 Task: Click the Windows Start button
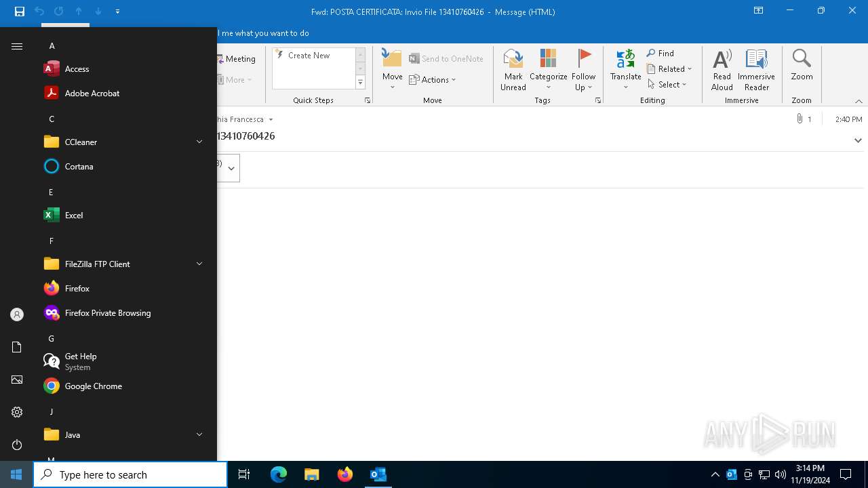point(16,474)
